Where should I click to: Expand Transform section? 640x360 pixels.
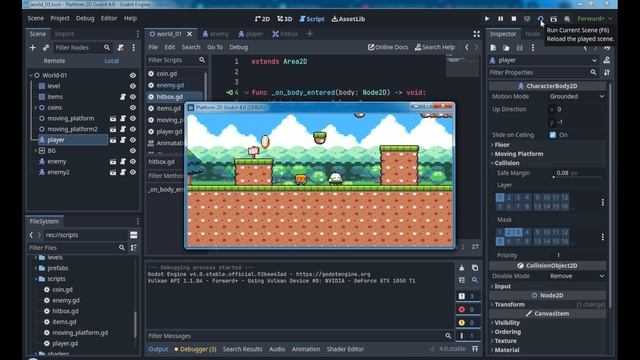pyautogui.click(x=509, y=304)
